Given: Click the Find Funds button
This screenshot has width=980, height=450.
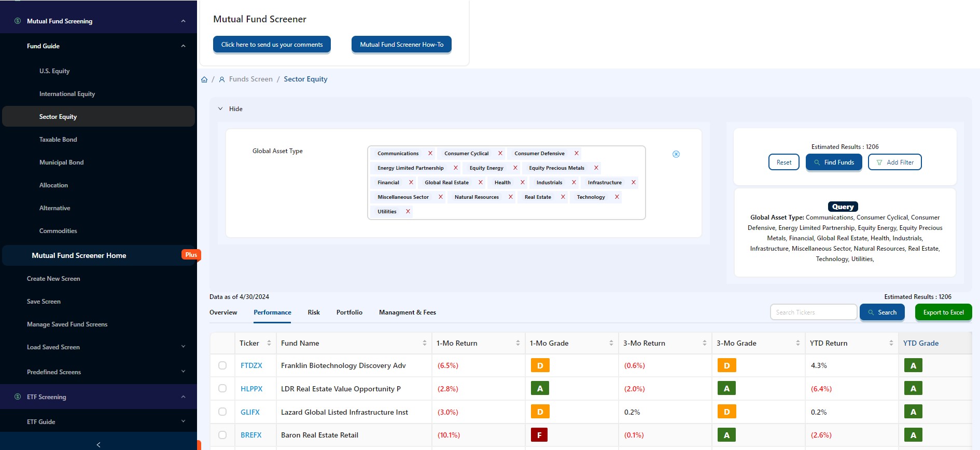Looking at the screenshot, I should (834, 162).
